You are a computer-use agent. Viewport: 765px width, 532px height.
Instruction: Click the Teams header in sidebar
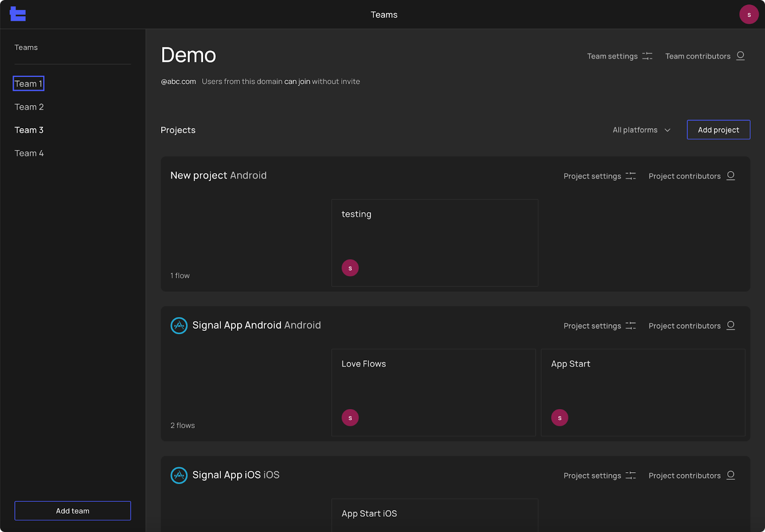coord(26,47)
